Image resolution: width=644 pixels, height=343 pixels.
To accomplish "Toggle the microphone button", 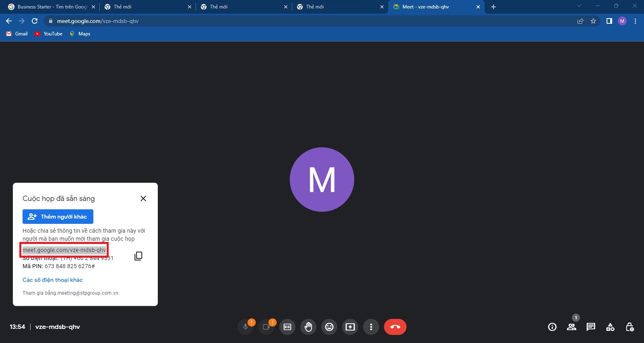I will coord(246,327).
